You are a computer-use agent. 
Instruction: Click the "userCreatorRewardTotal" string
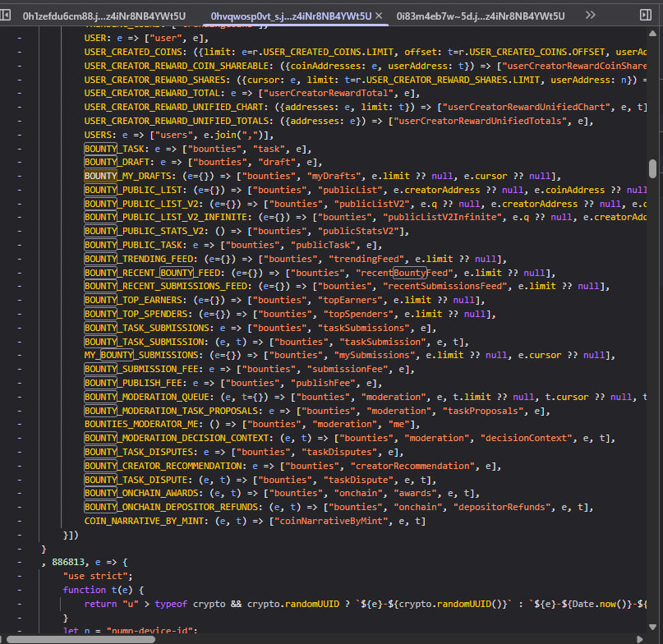coord(328,93)
